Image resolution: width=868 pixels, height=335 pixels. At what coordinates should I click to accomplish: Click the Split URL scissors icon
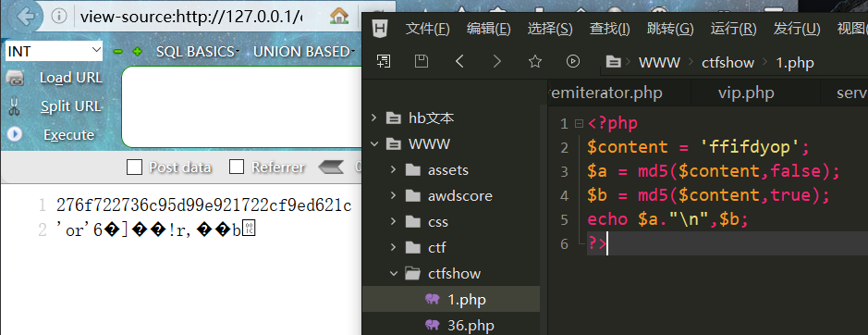pyautogui.click(x=15, y=106)
